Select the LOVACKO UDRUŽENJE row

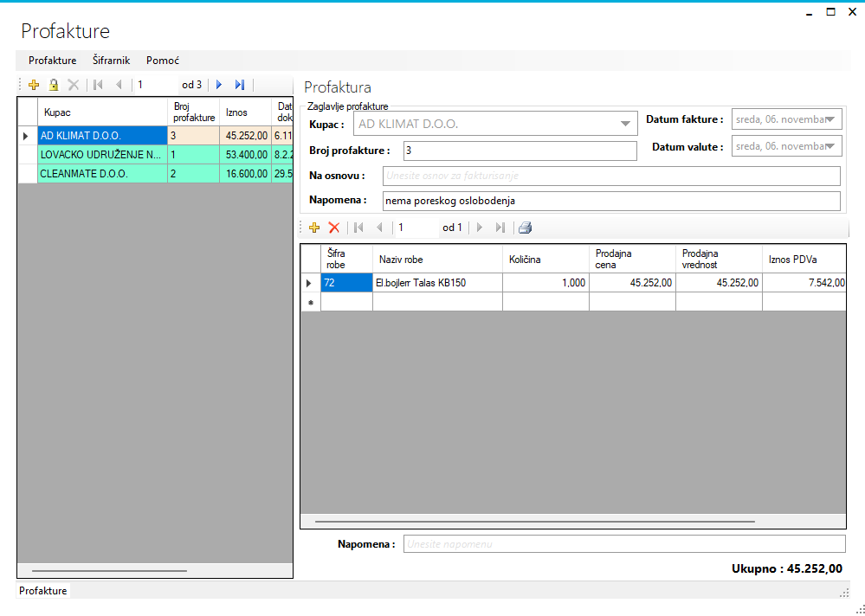[101, 155]
